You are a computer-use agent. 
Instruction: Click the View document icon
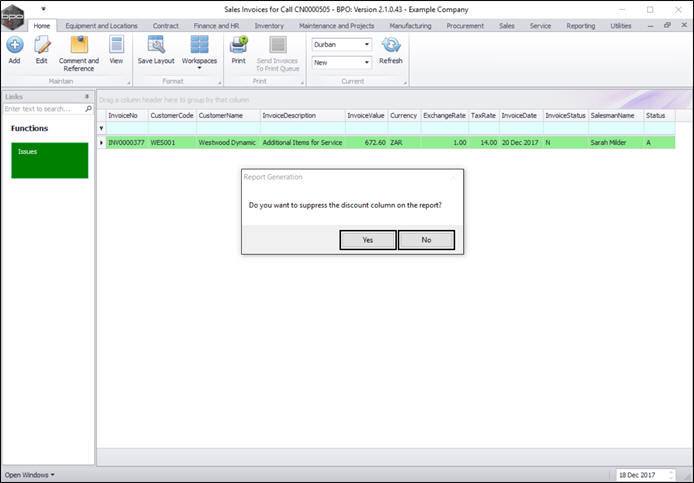(x=116, y=45)
